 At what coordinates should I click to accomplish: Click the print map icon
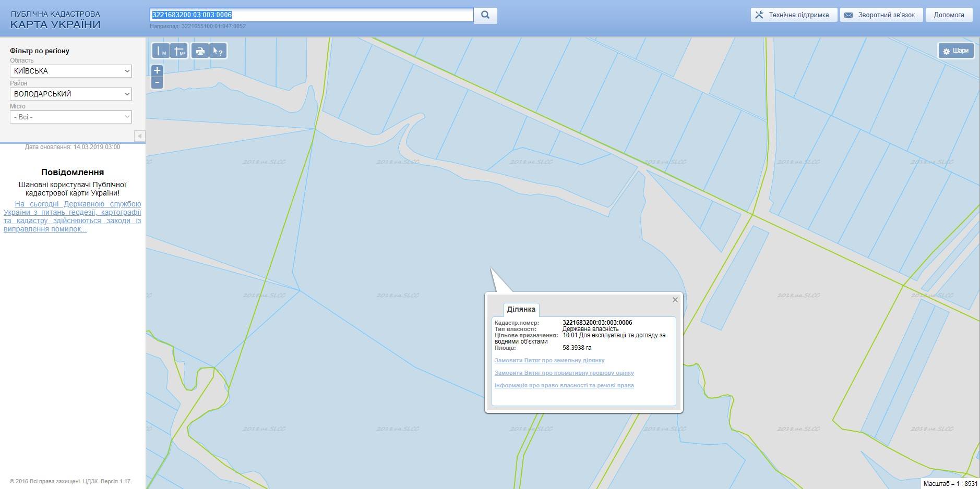click(200, 51)
